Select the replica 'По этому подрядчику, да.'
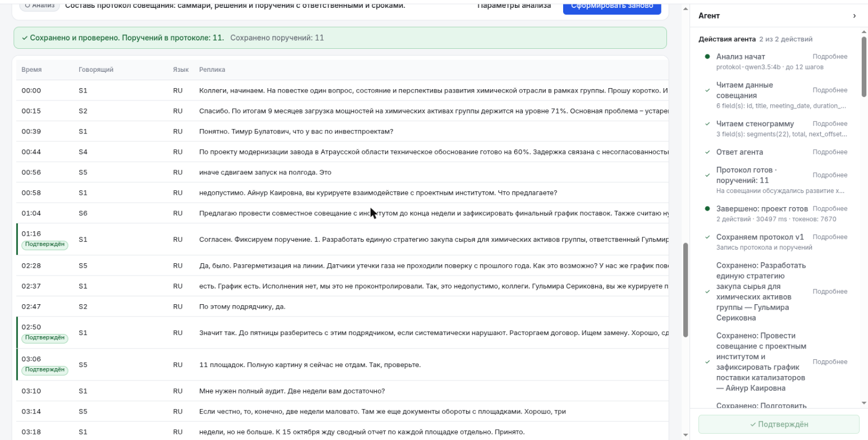 [x=242, y=306]
